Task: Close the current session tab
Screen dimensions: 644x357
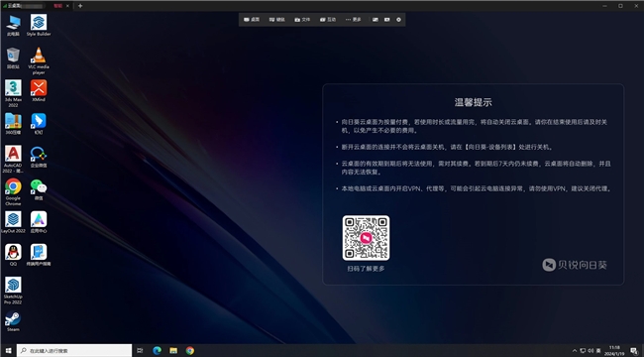Action: point(67,6)
